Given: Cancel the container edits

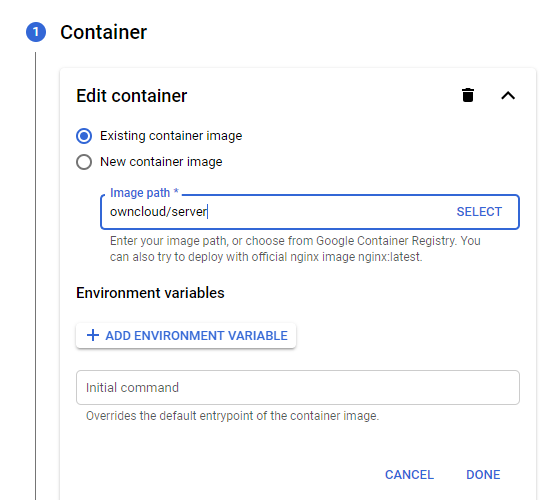Looking at the screenshot, I should 409,475.
